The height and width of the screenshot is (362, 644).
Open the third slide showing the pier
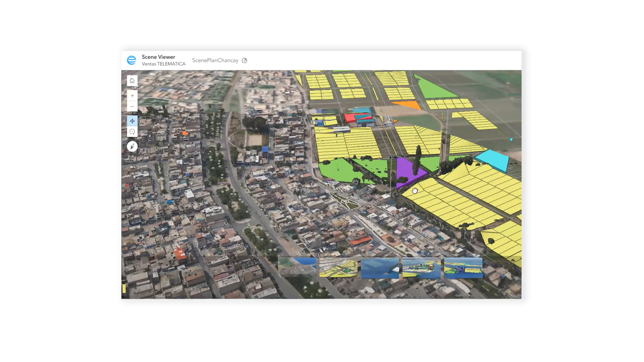[380, 268]
